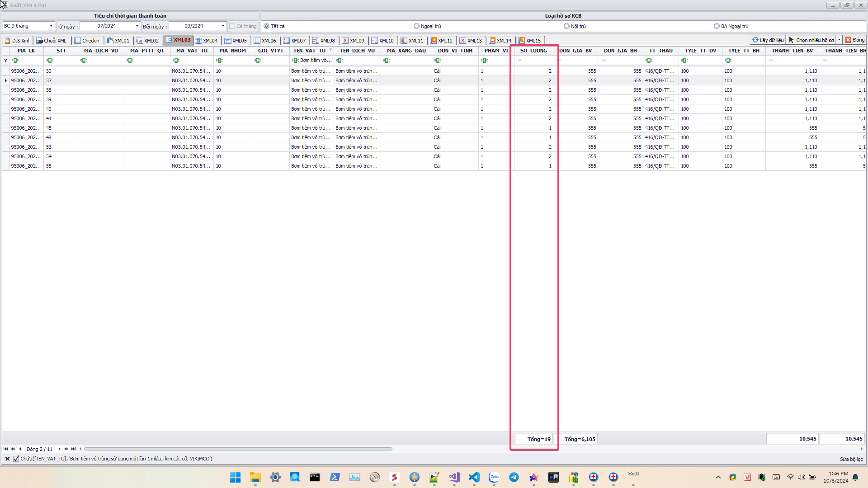Jump to first record navigator arrow
Screen dimensions: 868x488
[5, 449]
